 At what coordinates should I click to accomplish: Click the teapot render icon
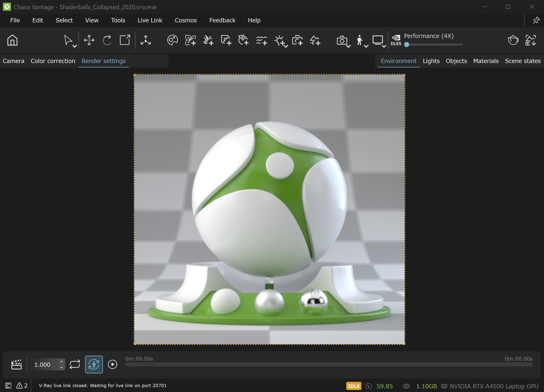pyautogui.click(x=513, y=40)
